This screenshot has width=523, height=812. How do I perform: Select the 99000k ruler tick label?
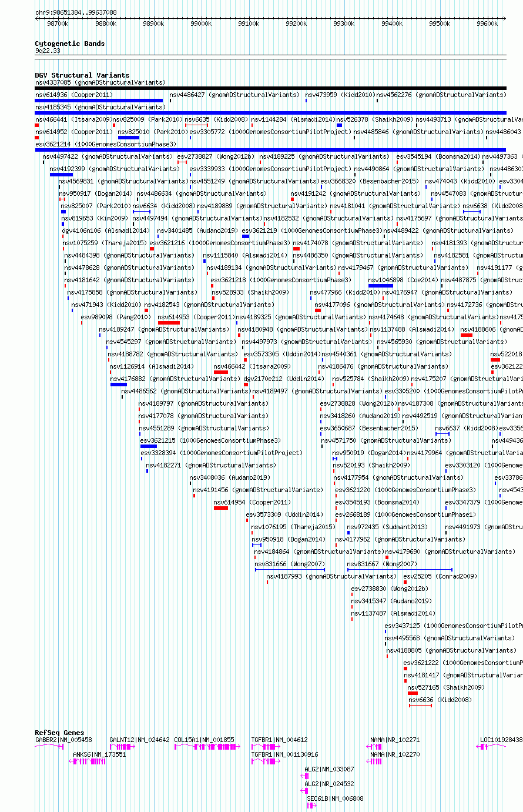tap(201, 24)
